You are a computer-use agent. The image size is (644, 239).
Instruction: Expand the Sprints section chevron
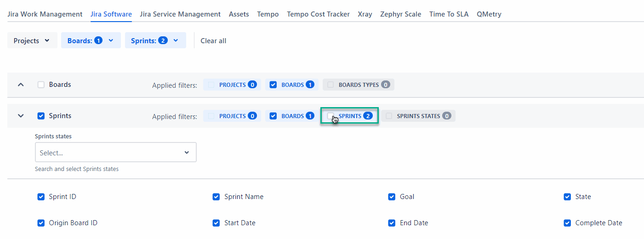tap(21, 116)
